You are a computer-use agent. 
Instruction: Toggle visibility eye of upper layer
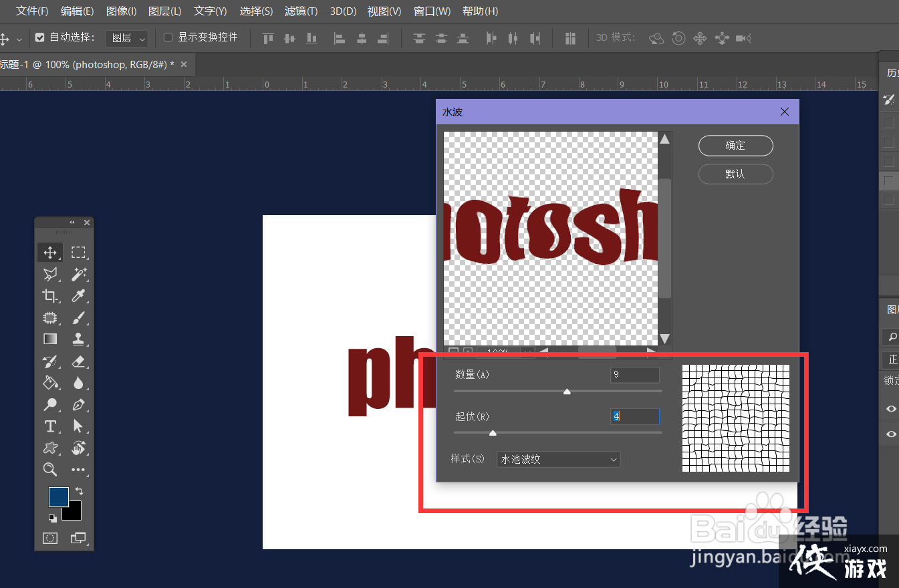[891, 408]
